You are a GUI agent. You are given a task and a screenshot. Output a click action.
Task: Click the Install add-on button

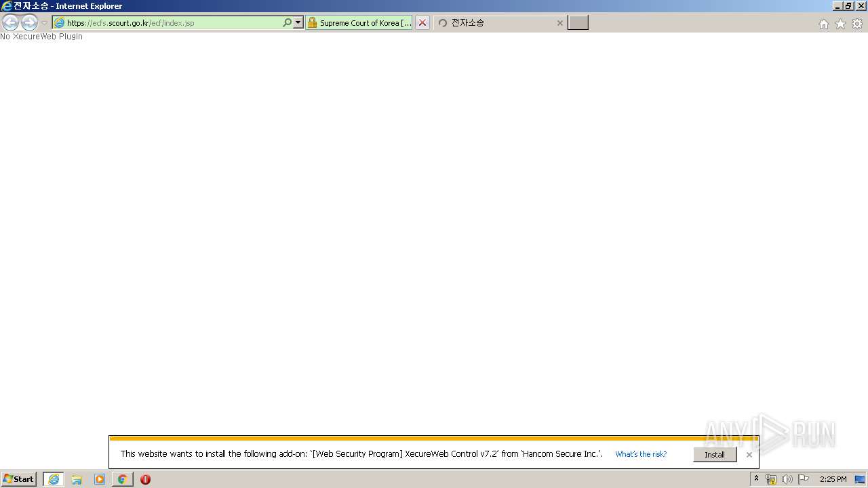(715, 455)
